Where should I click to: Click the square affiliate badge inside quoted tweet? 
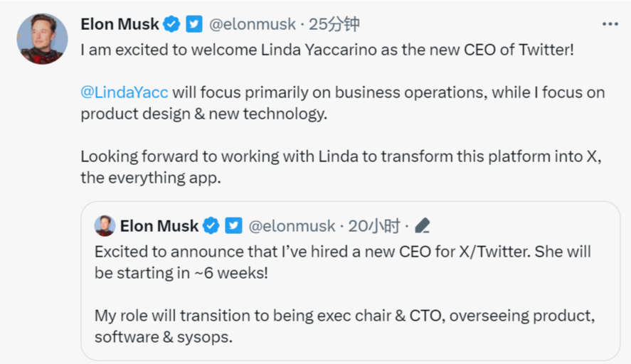point(233,226)
